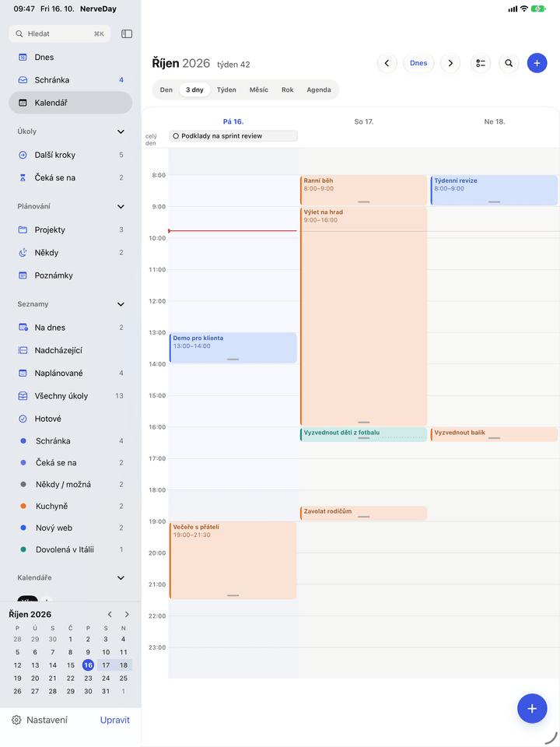Select the Pá 16. day header

(233, 121)
